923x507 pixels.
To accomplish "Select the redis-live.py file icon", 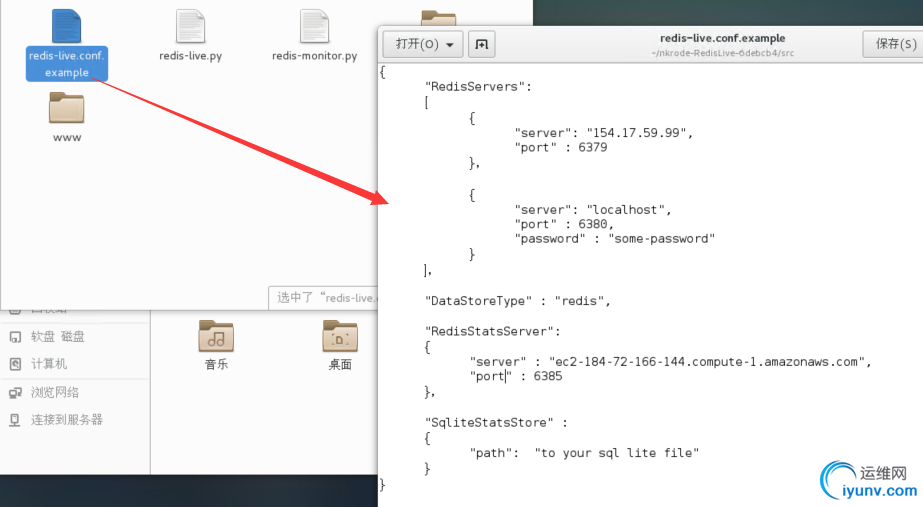I will click(x=190, y=26).
